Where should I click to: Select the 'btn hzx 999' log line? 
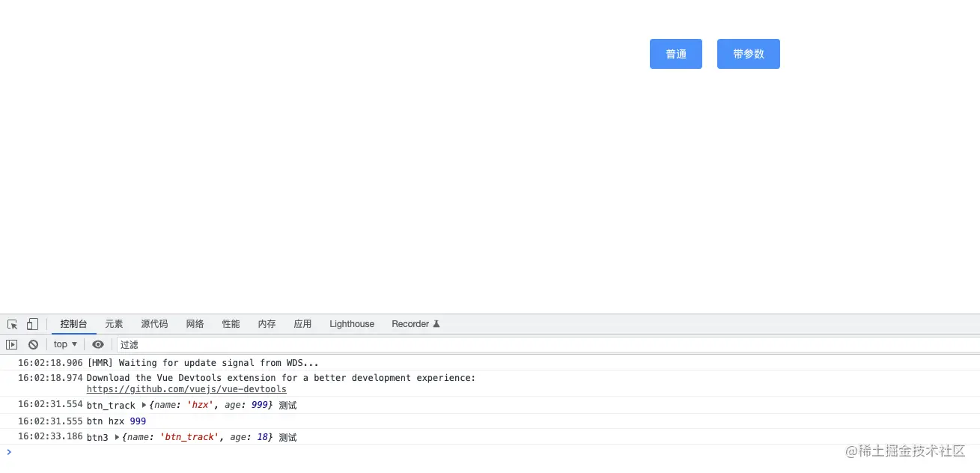click(x=116, y=421)
